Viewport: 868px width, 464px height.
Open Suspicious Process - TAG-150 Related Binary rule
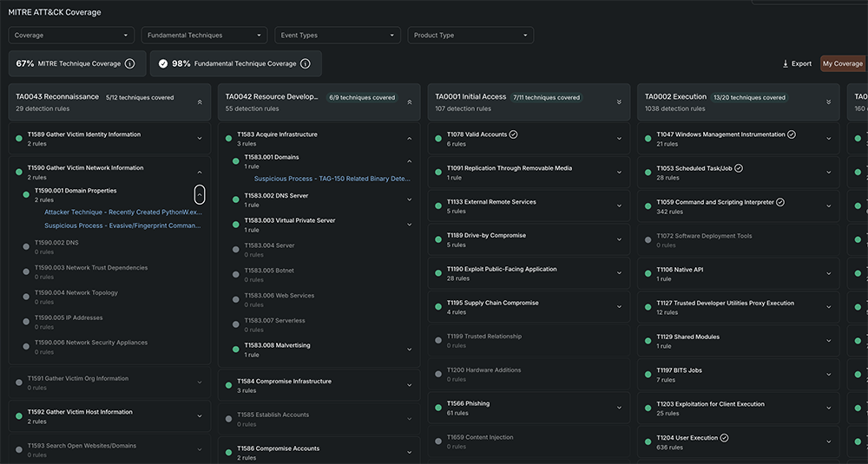coord(332,179)
